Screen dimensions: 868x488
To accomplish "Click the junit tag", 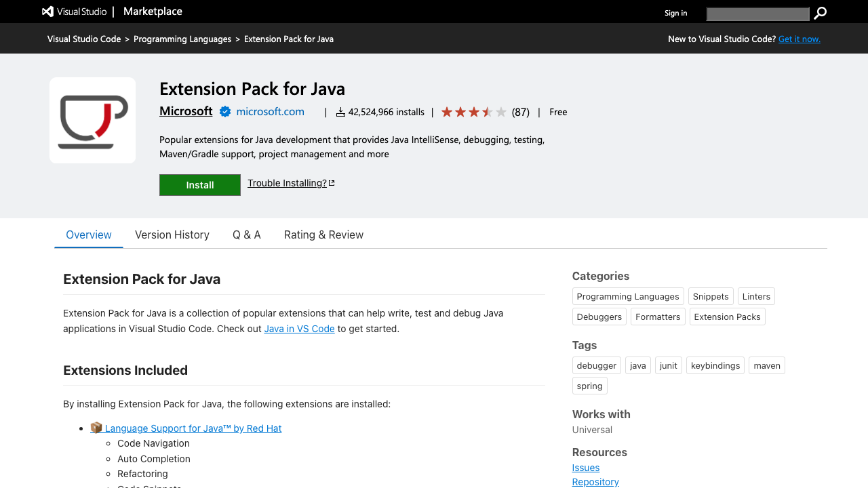I will coord(669,365).
